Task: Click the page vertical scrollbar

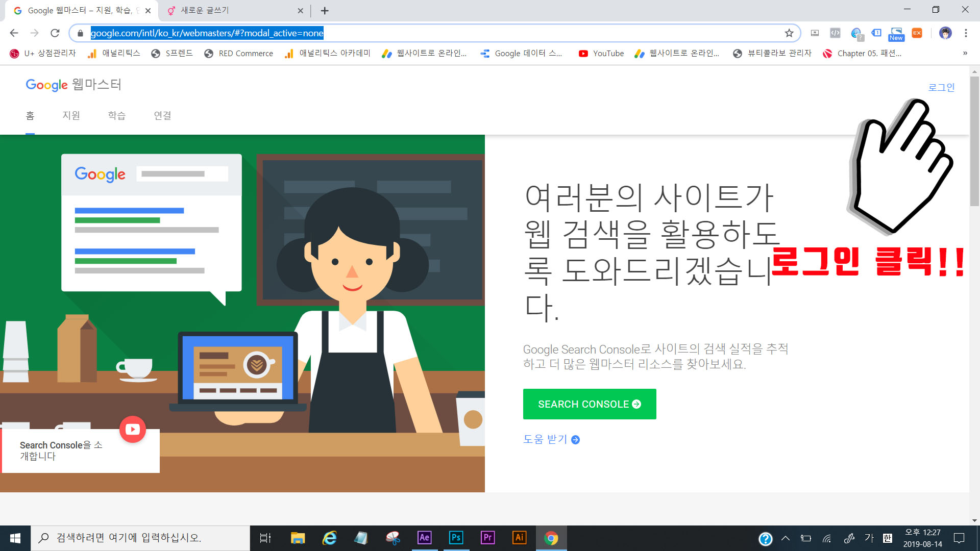Action: (x=974, y=141)
